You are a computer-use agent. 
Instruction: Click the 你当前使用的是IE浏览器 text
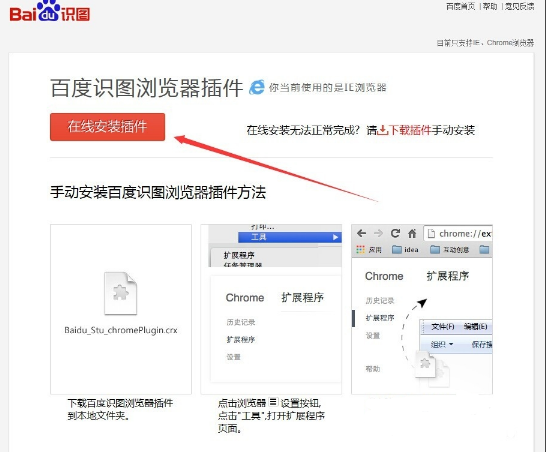[328, 87]
